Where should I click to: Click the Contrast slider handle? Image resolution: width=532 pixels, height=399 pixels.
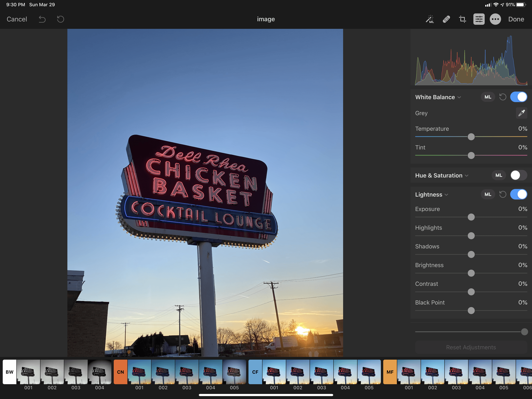coord(471,292)
